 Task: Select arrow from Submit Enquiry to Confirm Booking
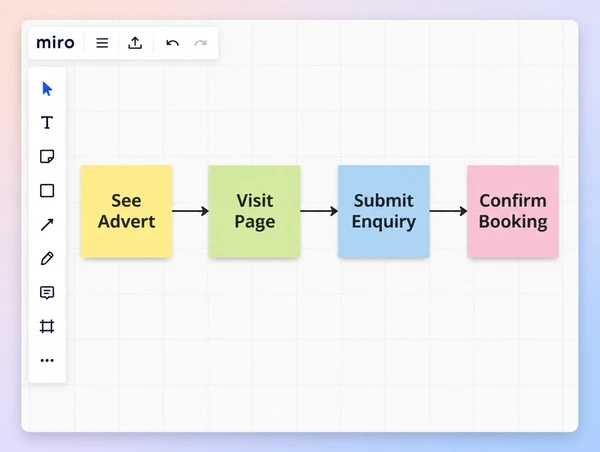448,211
